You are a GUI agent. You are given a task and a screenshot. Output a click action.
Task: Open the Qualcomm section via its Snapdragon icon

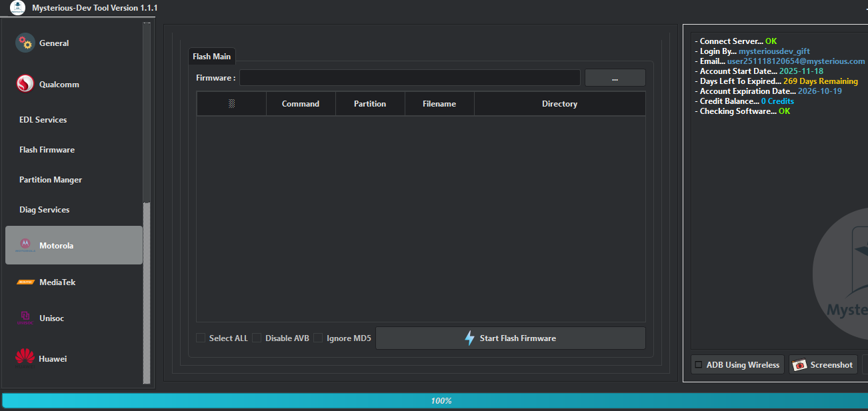[25, 84]
